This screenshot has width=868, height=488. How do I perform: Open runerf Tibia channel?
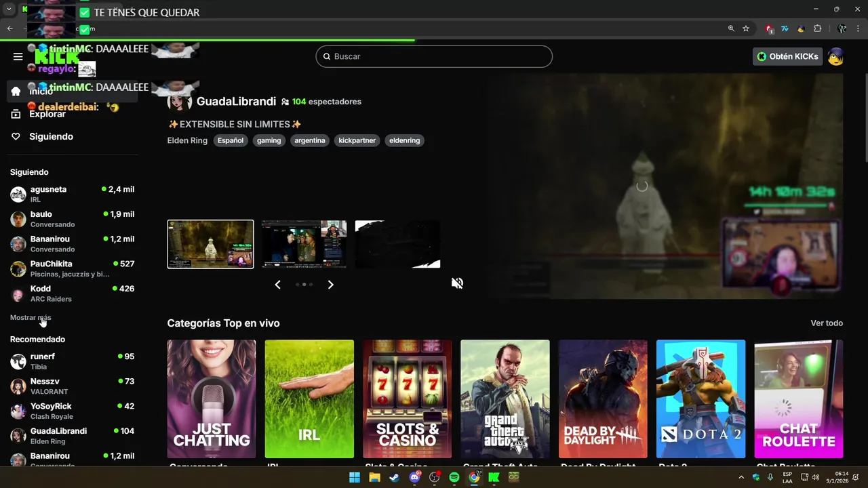(x=72, y=361)
